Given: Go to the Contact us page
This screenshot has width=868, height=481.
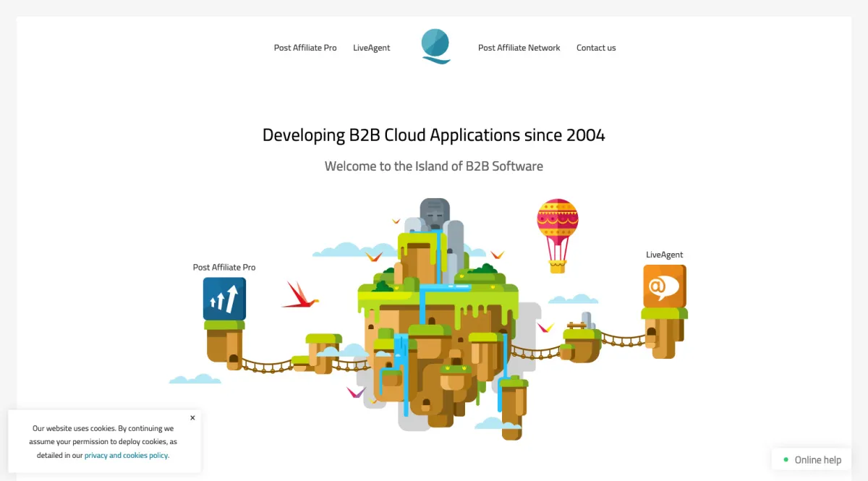Looking at the screenshot, I should (596, 48).
